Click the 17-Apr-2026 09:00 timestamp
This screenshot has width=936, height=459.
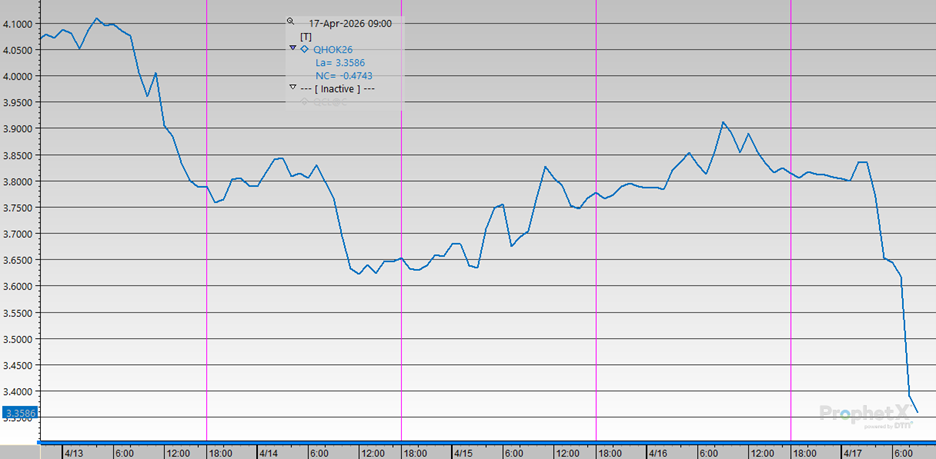point(350,22)
